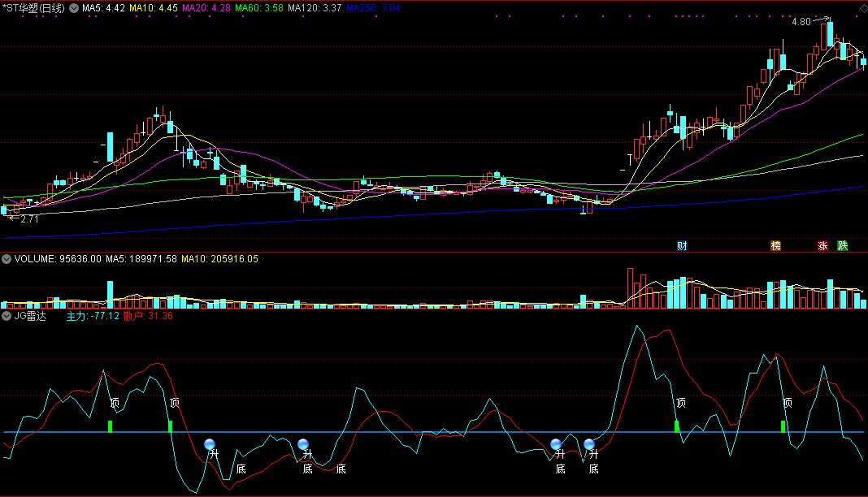Open the red 涨 badge icon
Screen dimensions: 868x497
[822, 245]
